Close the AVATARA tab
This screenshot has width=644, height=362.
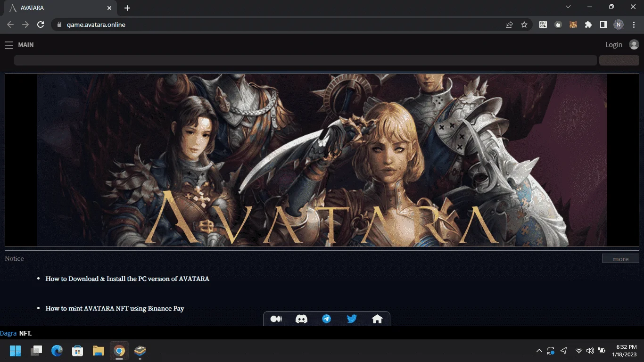(109, 8)
